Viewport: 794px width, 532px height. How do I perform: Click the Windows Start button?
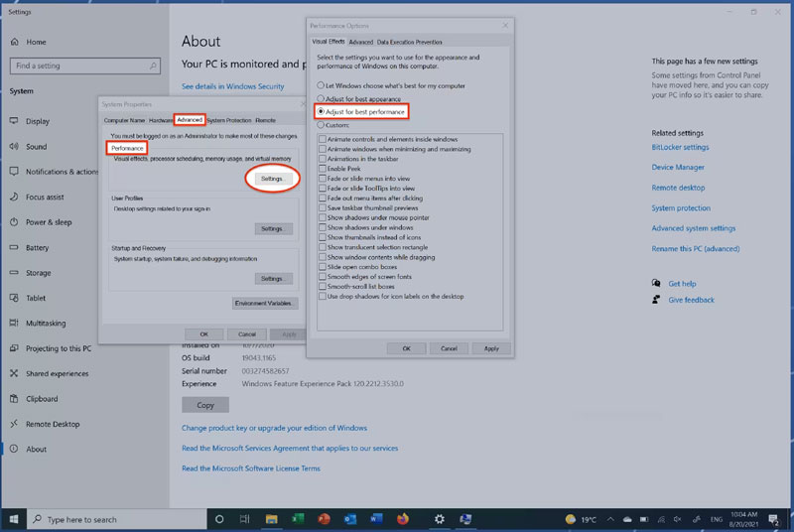coord(14,519)
